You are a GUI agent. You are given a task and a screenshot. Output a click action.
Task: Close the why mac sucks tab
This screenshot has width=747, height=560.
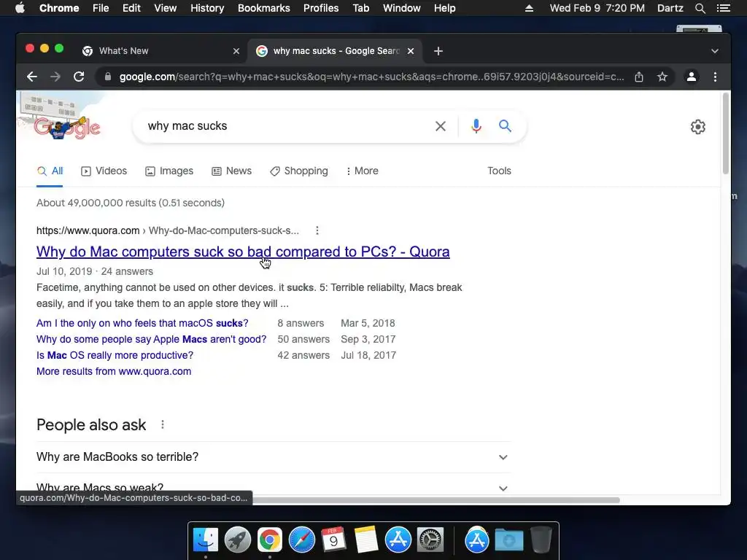click(x=411, y=51)
